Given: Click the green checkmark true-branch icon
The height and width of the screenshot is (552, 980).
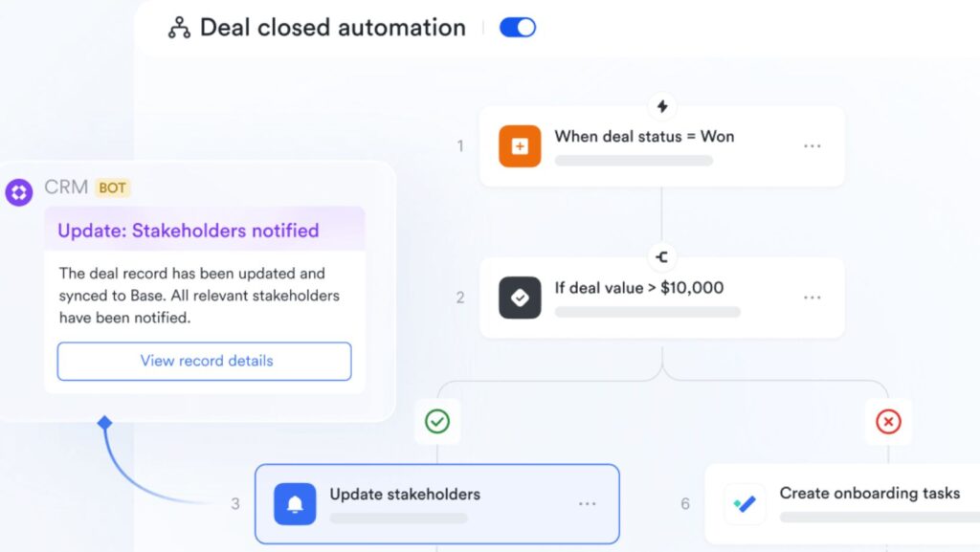Looking at the screenshot, I should [x=437, y=421].
